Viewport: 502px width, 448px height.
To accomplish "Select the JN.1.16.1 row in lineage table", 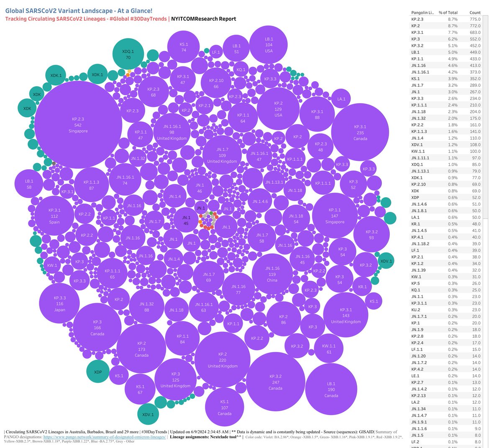I will (446, 72).
